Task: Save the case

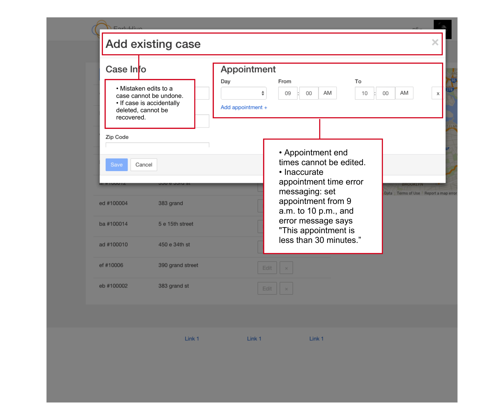Action: pos(117,165)
